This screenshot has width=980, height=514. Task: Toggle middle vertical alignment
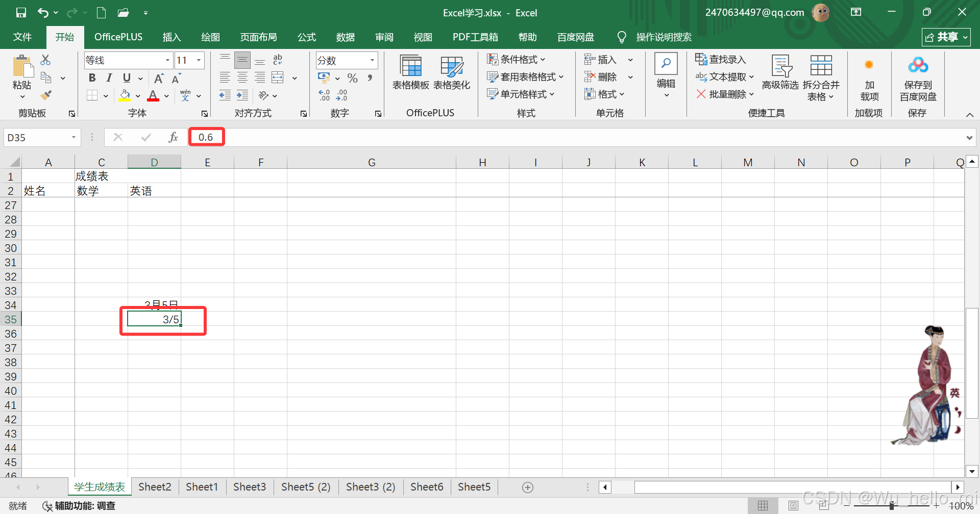pyautogui.click(x=242, y=60)
